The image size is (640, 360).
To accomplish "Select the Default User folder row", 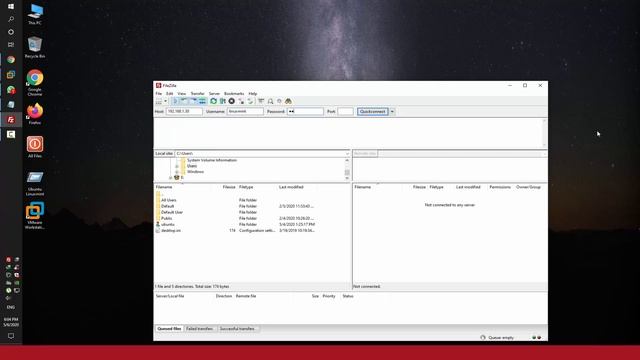I will pos(252,212).
